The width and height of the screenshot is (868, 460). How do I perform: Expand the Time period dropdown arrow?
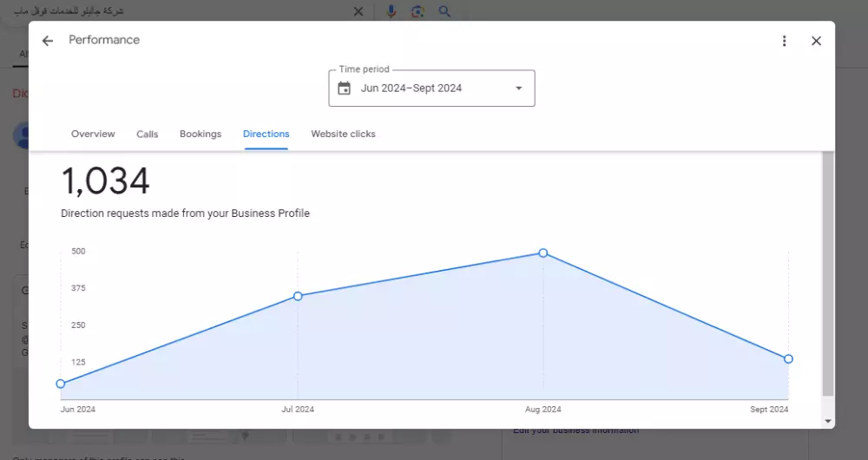[x=519, y=88]
